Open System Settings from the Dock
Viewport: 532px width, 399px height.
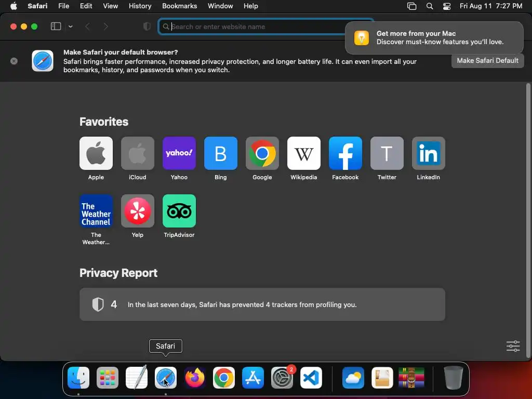click(282, 378)
